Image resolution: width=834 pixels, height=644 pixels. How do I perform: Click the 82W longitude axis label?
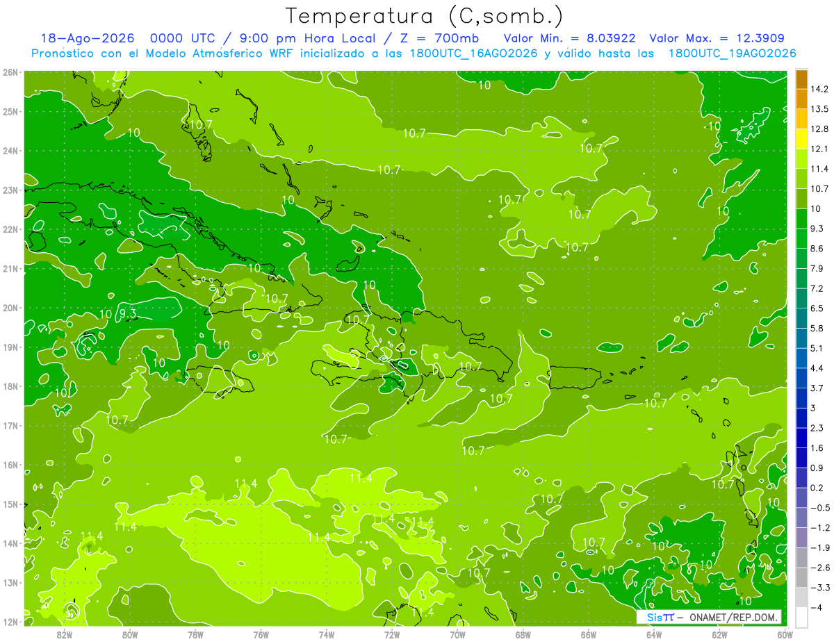[x=64, y=634]
